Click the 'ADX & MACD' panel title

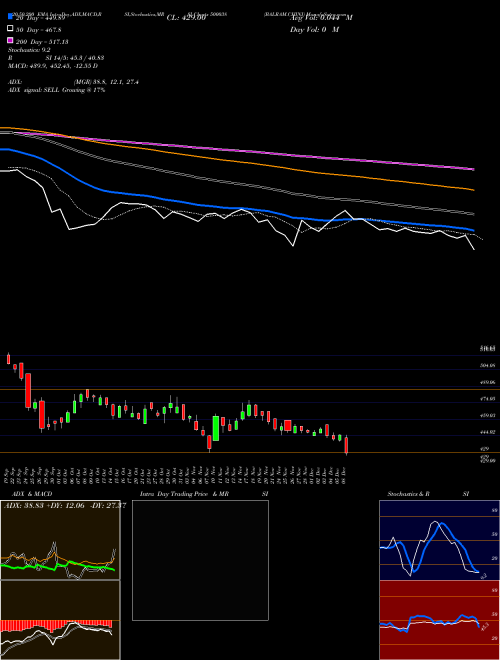point(32,494)
